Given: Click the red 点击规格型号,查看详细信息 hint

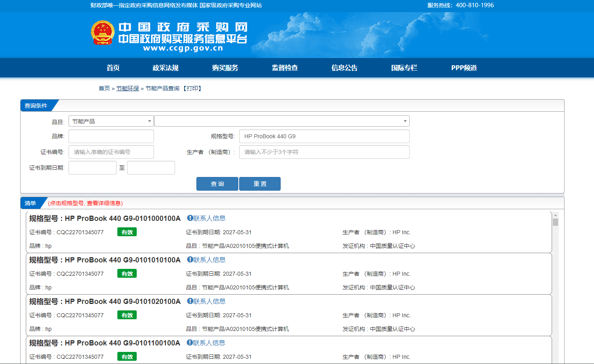Looking at the screenshot, I should tap(85, 203).
